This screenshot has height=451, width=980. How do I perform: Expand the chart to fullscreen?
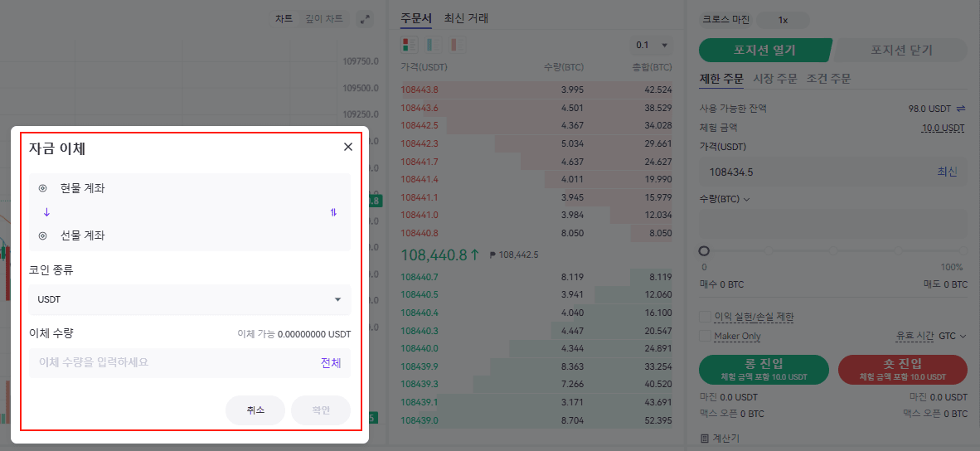pos(364,18)
